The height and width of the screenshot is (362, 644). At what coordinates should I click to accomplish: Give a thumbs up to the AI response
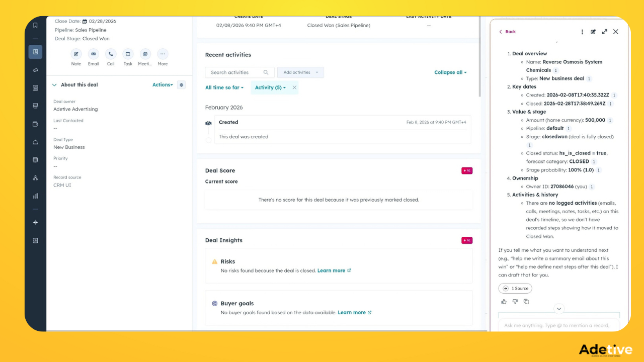point(504,301)
